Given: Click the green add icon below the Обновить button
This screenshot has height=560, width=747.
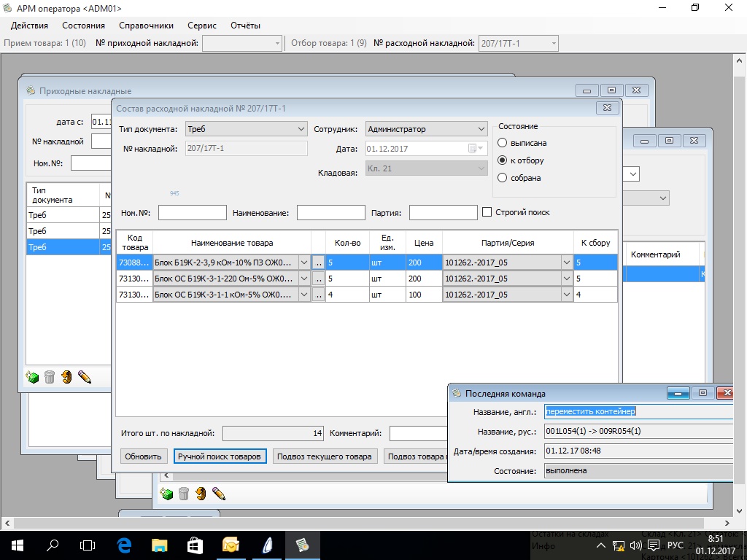Looking at the screenshot, I should 166,494.
